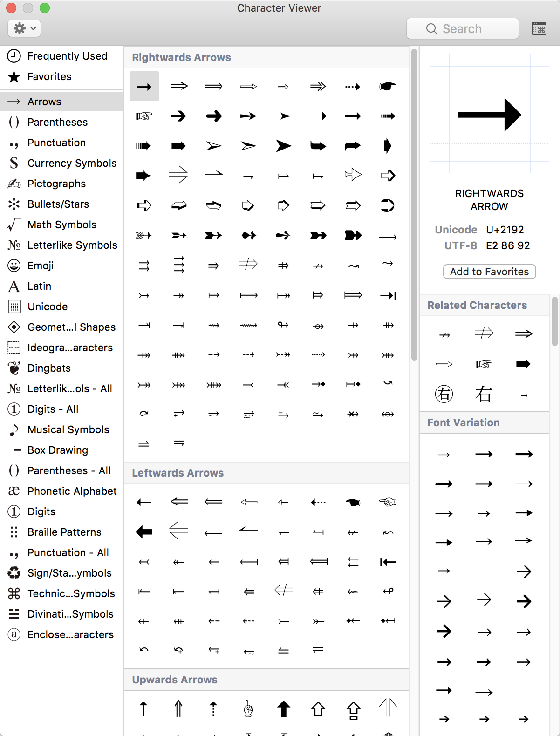
Task: Click inside the Search field
Action: [x=462, y=28]
